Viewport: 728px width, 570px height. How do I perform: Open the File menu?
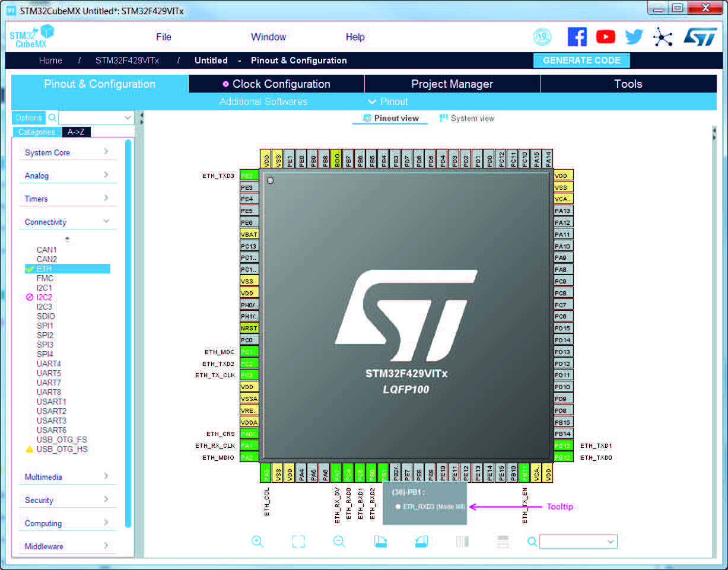pyautogui.click(x=164, y=37)
